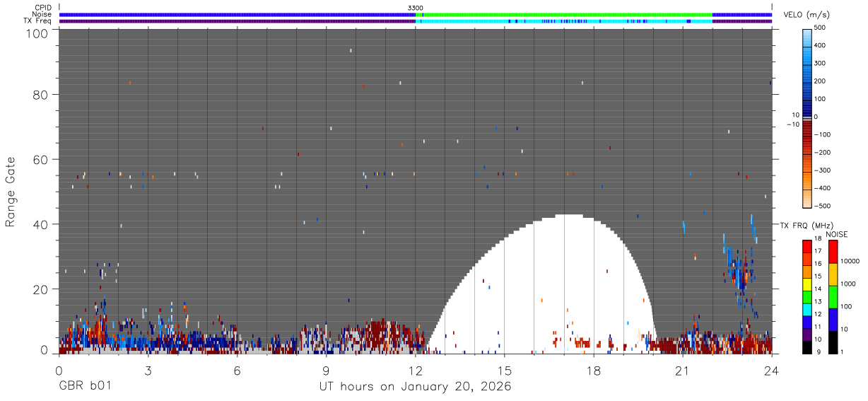868x401 pixels.
Task: Click the 10000 label on NOISE legend
Action: (851, 261)
